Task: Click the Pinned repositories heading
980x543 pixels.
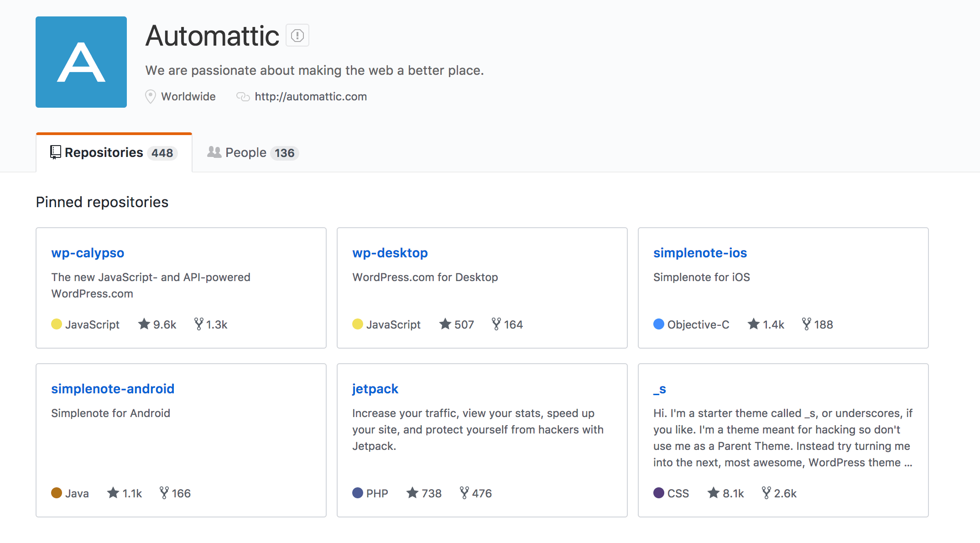Action: pos(102,202)
